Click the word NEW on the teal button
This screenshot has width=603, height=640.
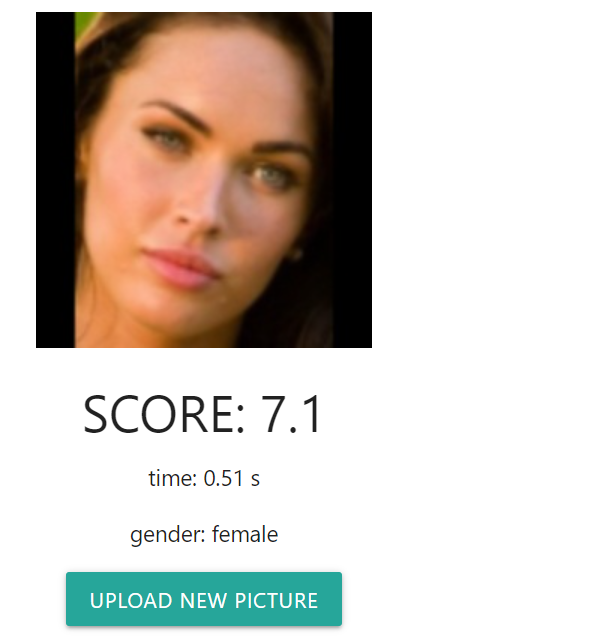(x=203, y=600)
